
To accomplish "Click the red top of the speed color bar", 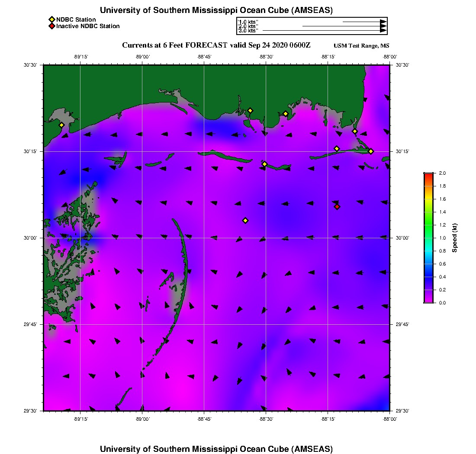I will coord(428,175).
